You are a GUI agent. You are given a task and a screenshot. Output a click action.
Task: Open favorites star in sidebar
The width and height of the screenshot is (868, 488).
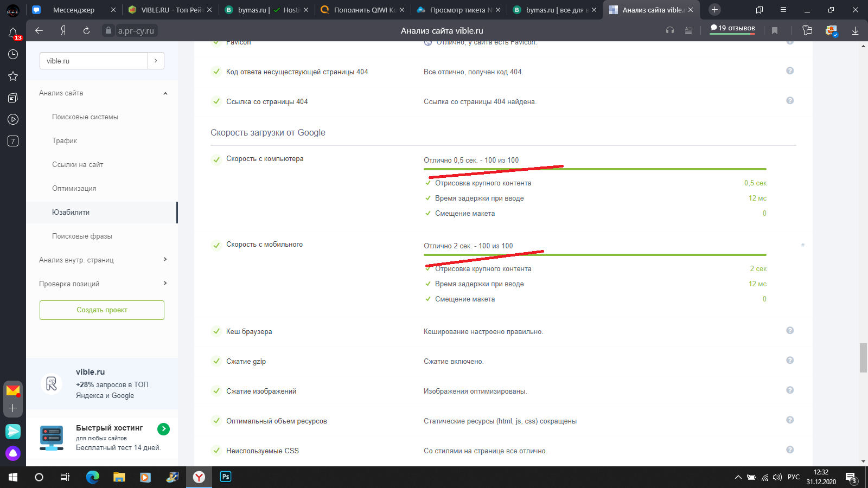(x=13, y=76)
